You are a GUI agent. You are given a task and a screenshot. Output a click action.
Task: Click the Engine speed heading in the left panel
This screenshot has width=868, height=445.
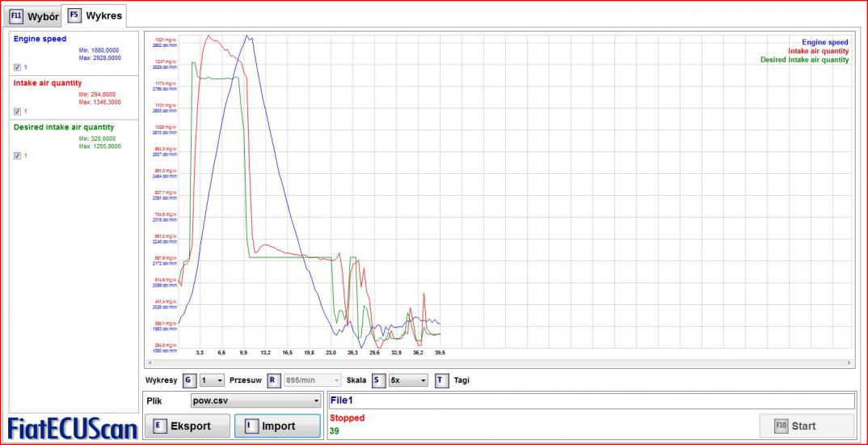(40, 39)
